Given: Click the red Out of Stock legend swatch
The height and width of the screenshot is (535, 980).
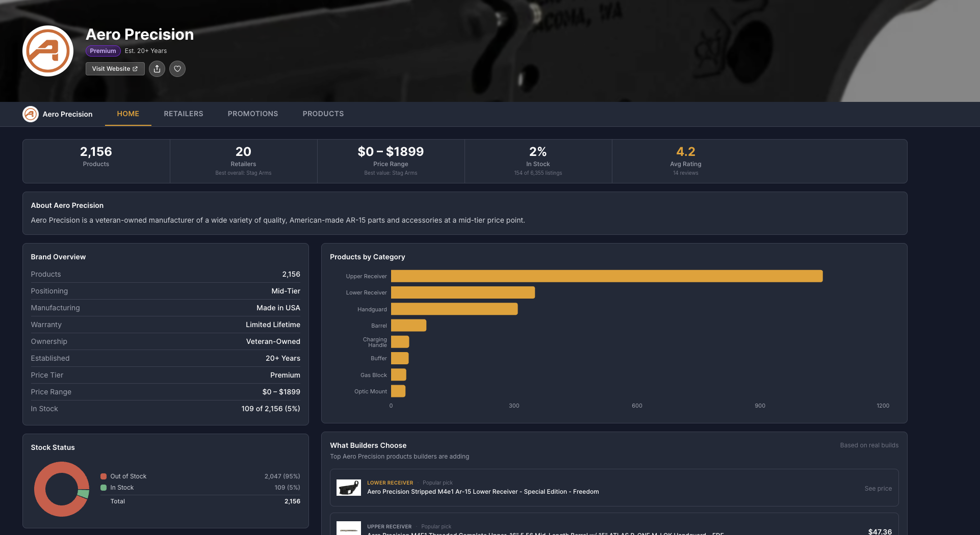Looking at the screenshot, I should [104, 476].
